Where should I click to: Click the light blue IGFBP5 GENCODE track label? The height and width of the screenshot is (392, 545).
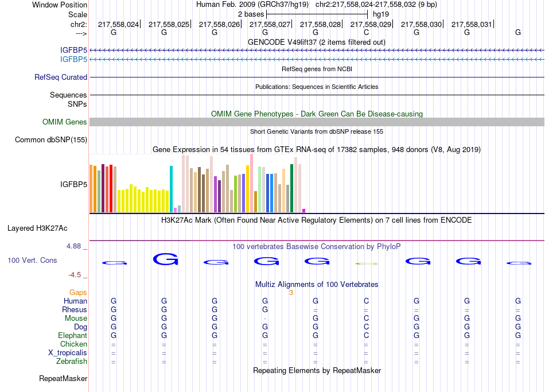(73, 60)
